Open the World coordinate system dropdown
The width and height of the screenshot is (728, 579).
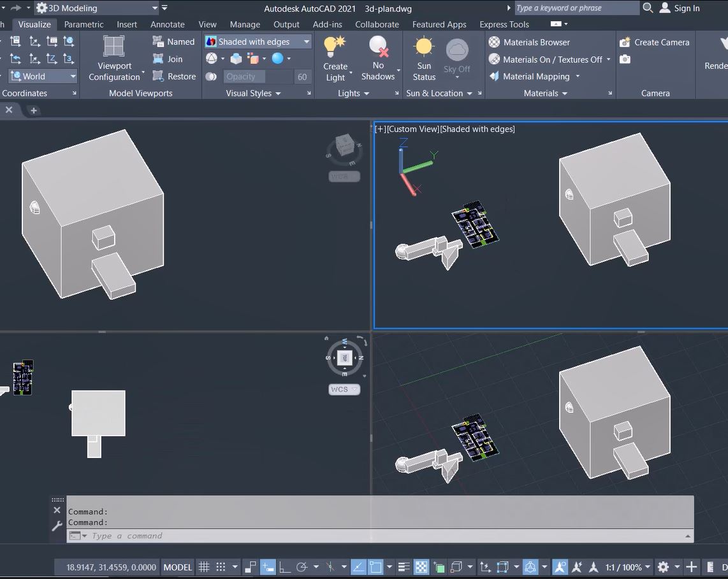click(x=73, y=76)
